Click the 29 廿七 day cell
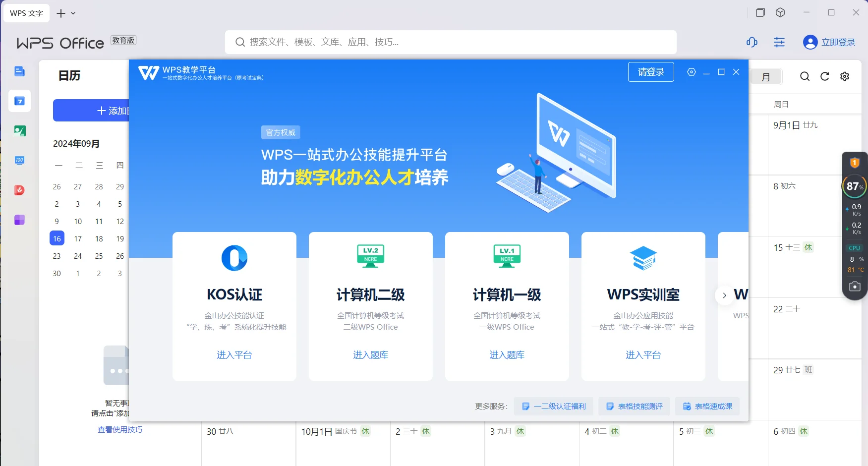The image size is (868, 466). click(x=814, y=390)
